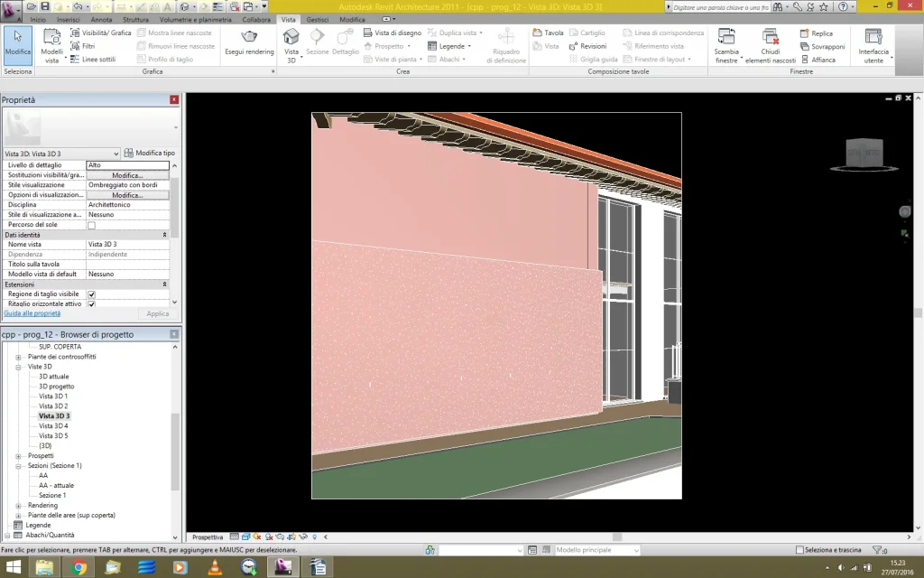Close hidden windows with Chiudi elementi nascosti
The image size is (924, 578).
tap(771, 45)
